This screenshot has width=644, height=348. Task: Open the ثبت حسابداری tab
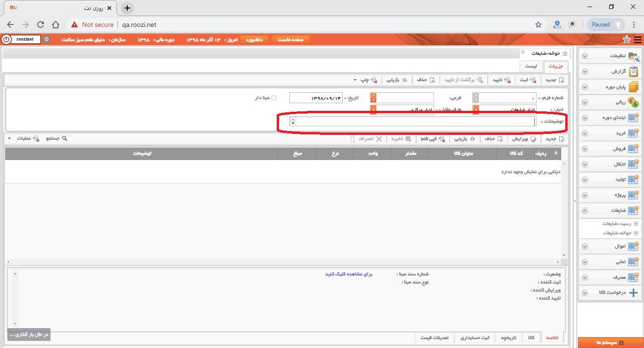click(x=475, y=338)
